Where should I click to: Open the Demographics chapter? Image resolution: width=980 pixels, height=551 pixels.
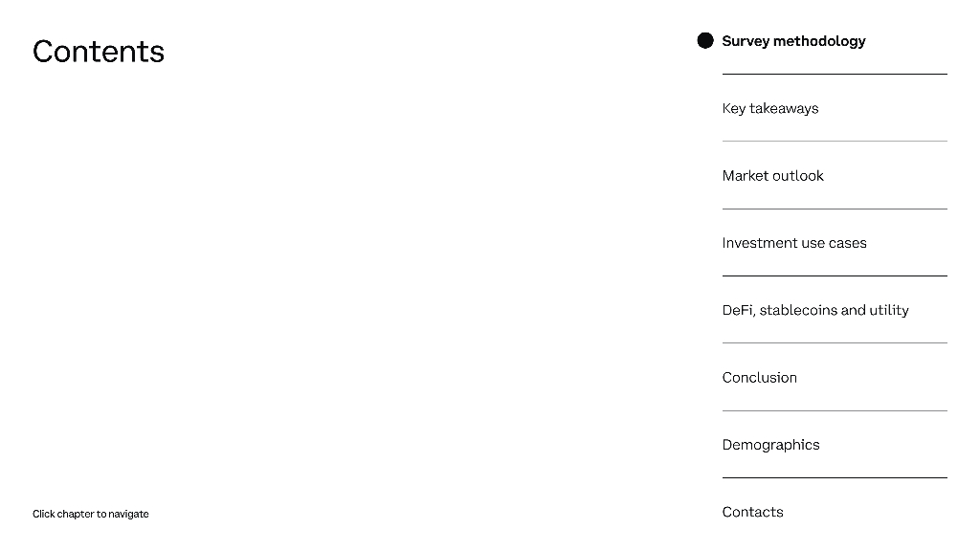coord(770,445)
